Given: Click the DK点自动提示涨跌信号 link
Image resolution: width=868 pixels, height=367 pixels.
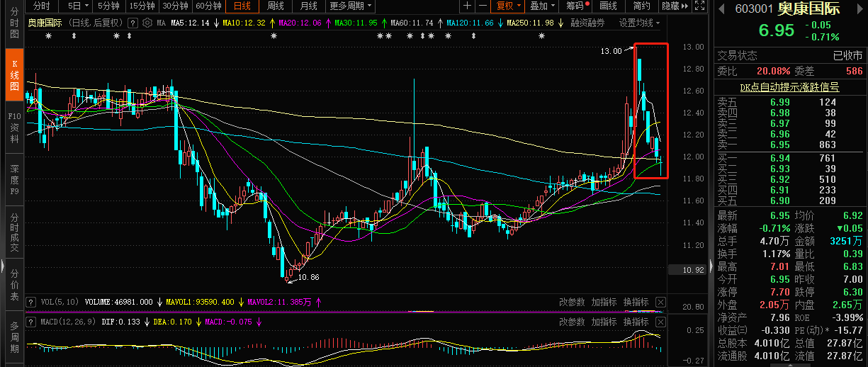Looking at the screenshot, I should click(x=789, y=87).
